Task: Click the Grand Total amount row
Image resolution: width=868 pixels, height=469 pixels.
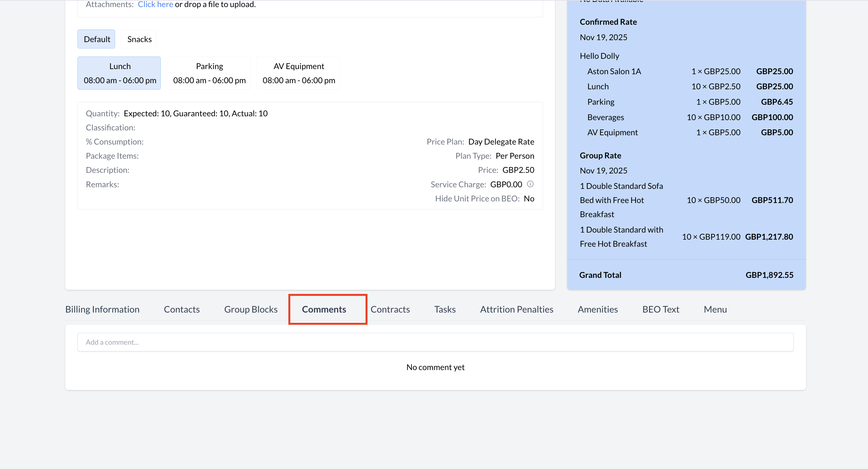Action: 686,275
